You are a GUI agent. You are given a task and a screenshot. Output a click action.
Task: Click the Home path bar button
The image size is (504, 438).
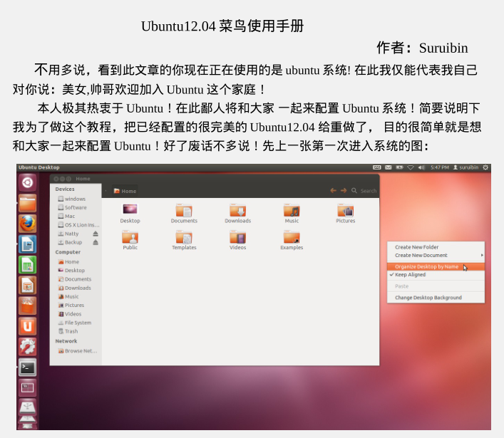(125, 191)
